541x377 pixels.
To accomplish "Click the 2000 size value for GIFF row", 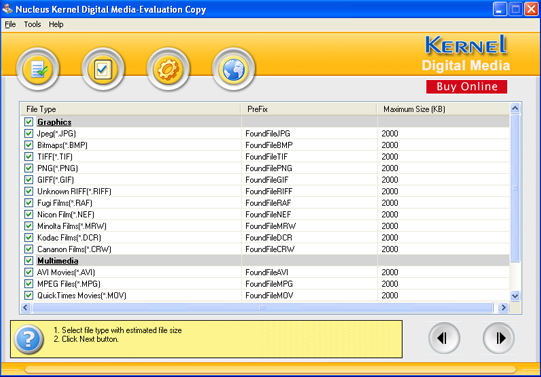I will point(390,180).
